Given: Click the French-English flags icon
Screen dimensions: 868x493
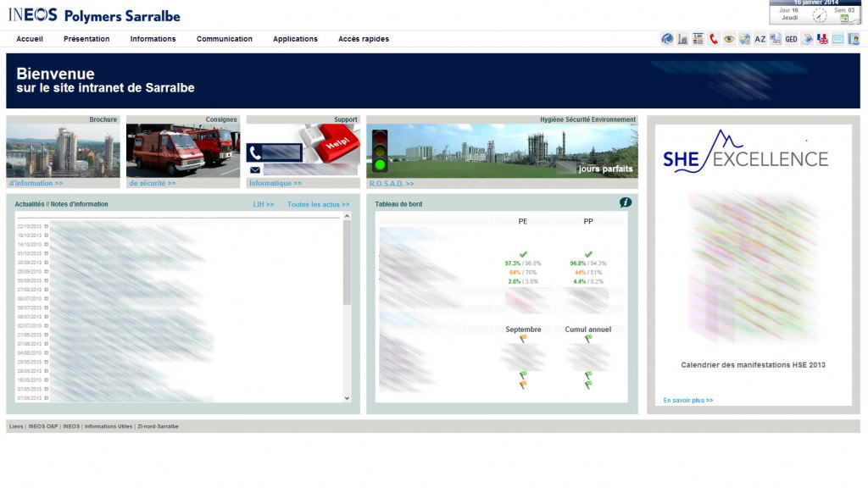Looking at the screenshot, I should (822, 39).
